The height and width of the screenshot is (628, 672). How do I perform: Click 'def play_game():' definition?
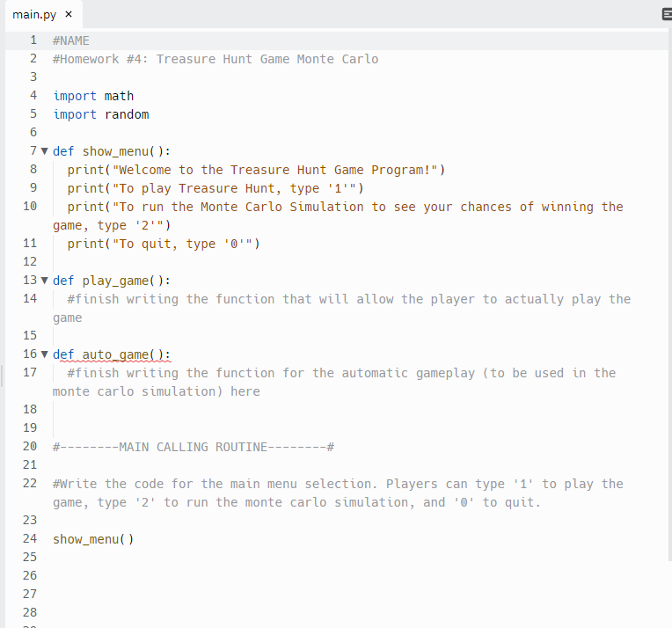tap(112, 281)
